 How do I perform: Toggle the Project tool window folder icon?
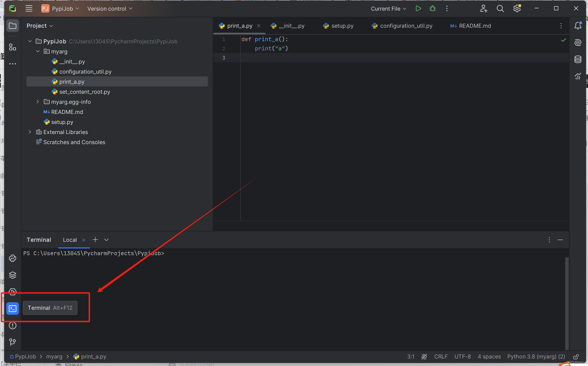pos(13,26)
